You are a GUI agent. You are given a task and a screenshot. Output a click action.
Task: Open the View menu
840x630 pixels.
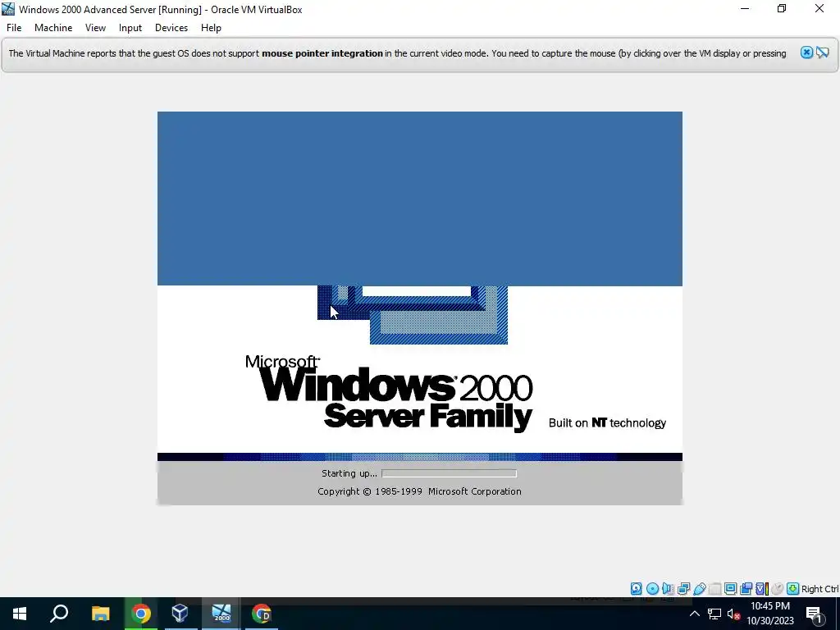95,28
